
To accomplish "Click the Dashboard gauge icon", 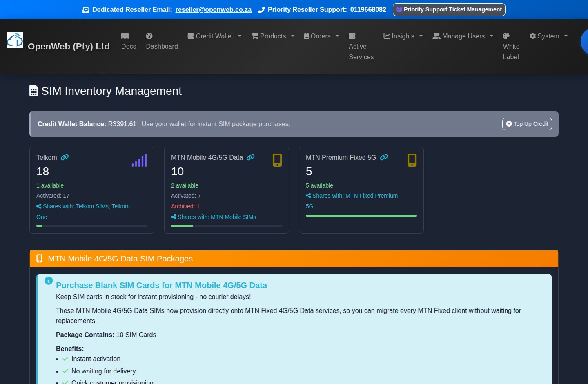I will [x=149, y=36].
